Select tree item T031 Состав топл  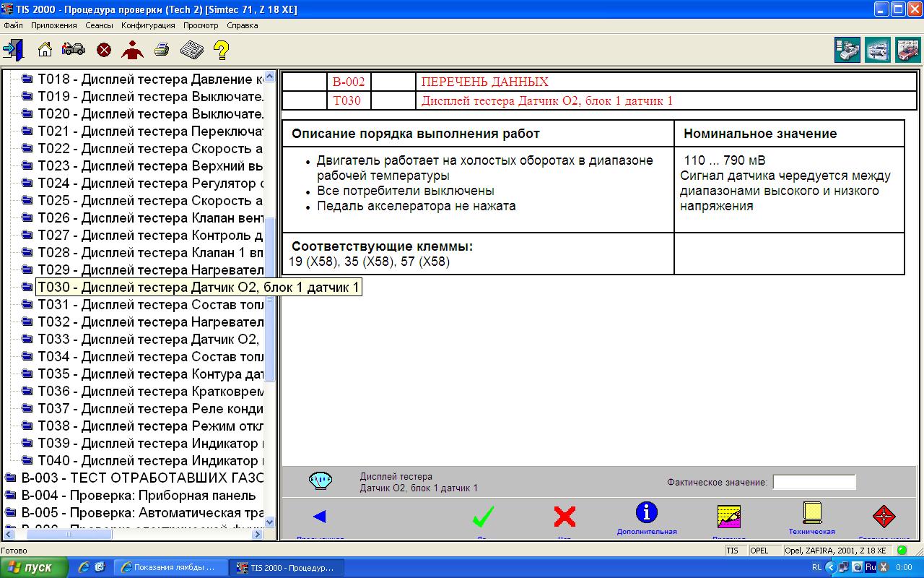tap(151, 305)
